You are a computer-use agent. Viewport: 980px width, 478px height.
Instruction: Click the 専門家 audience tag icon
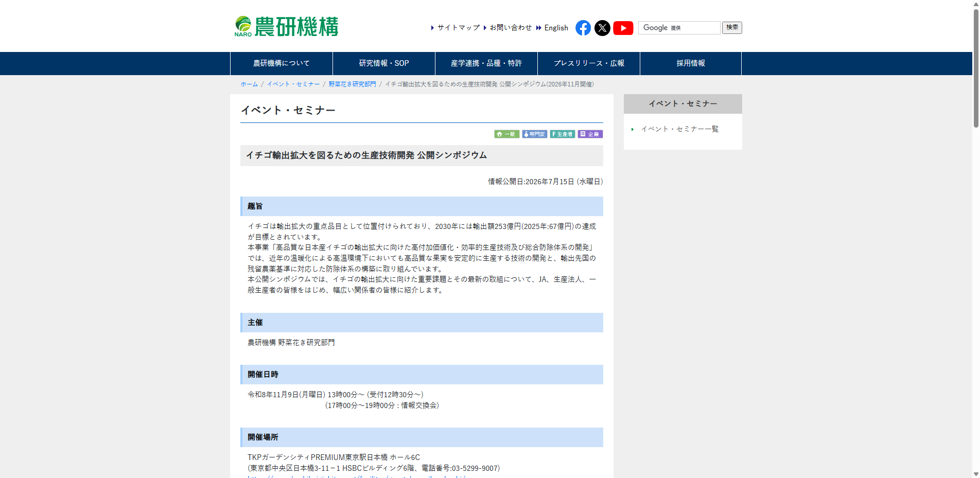tap(534, 134)
